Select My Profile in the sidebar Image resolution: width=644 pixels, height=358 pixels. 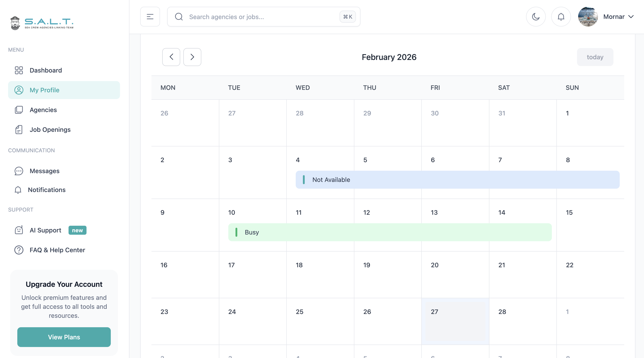pyautogui.click(x=44, y=90)
